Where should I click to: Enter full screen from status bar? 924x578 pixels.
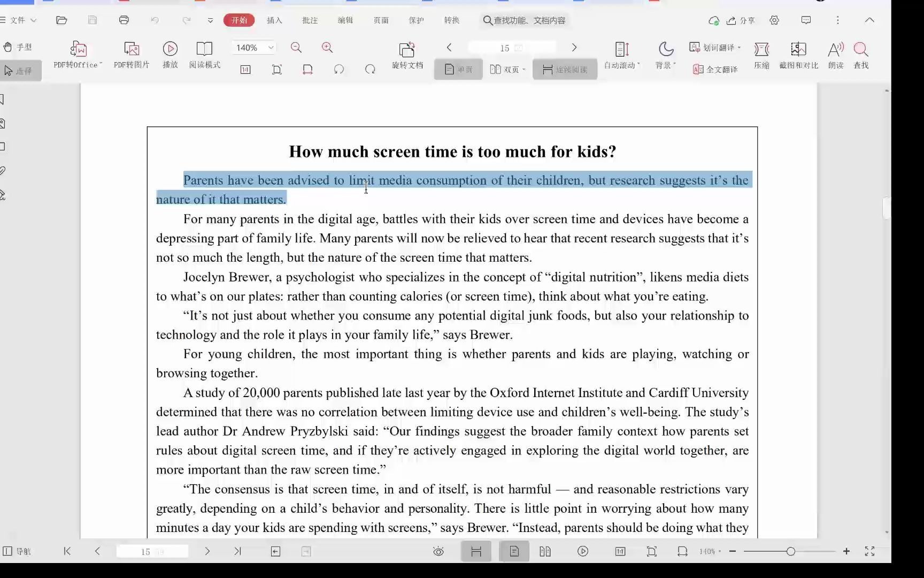tap(870, 551)
